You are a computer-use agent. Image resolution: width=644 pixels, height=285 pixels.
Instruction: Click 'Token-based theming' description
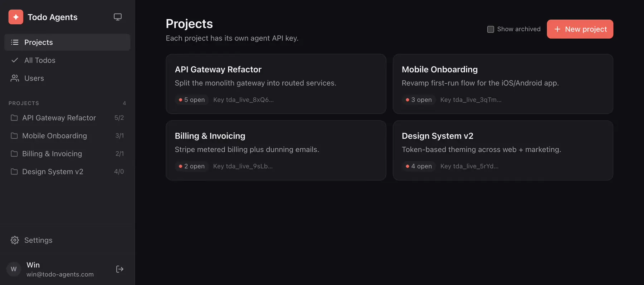coord(481,149)
